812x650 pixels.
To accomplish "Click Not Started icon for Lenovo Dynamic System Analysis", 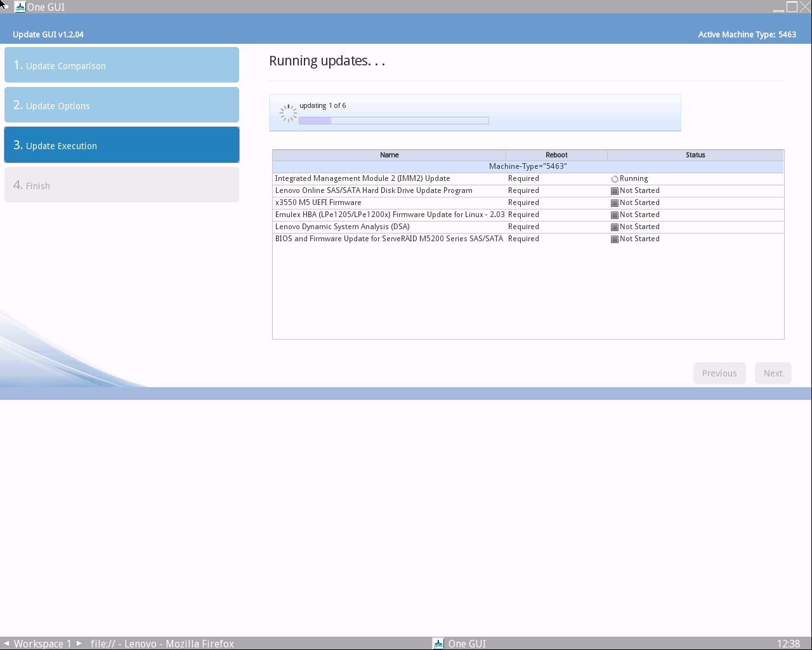I will pos(614,227).
